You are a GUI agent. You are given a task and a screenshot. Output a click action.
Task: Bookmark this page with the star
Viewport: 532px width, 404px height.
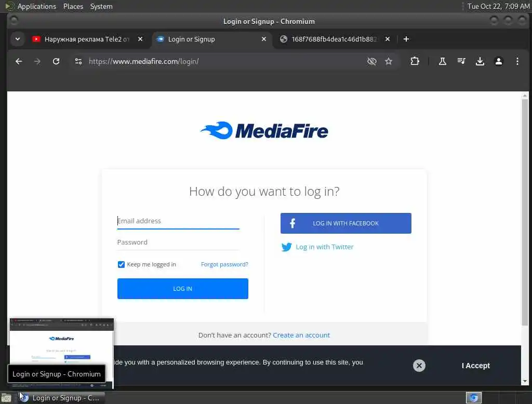[389, 61]
